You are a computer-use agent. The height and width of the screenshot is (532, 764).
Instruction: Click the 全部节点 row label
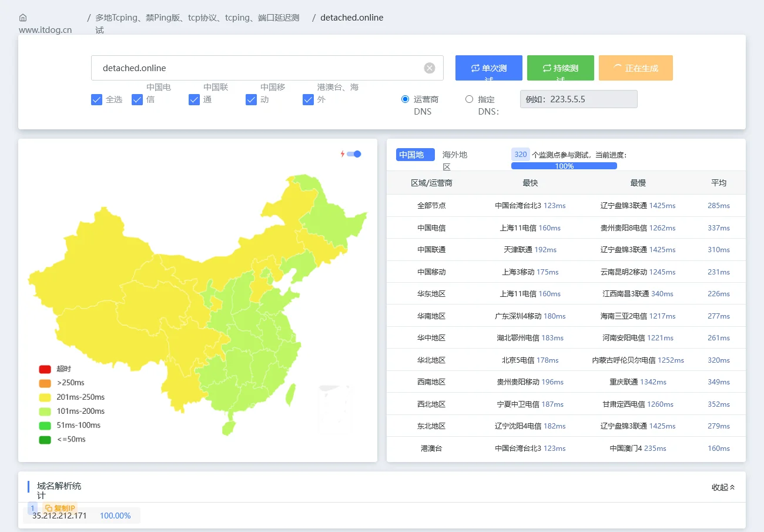pyautogui.click(x=431, y=206)
